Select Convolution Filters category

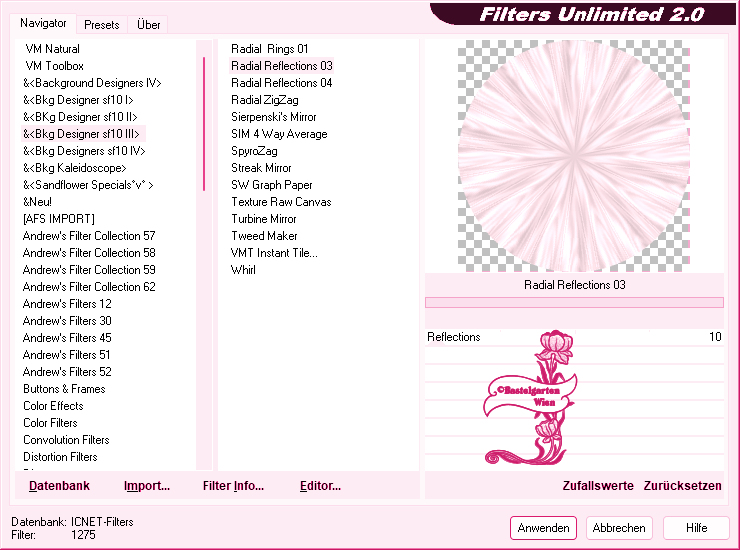66,440
